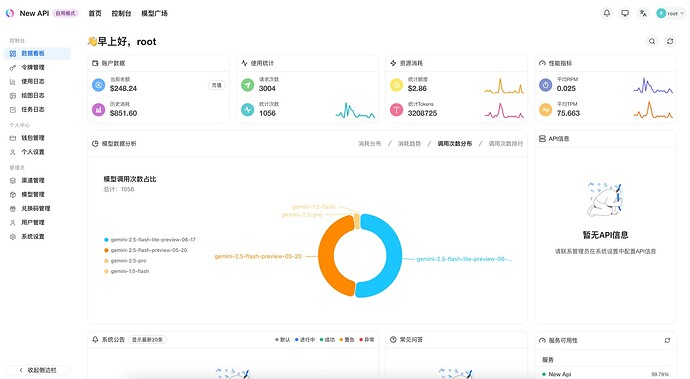
Task: Open 钱包管理 in the sidebar
Action: [x=37, y=138]
